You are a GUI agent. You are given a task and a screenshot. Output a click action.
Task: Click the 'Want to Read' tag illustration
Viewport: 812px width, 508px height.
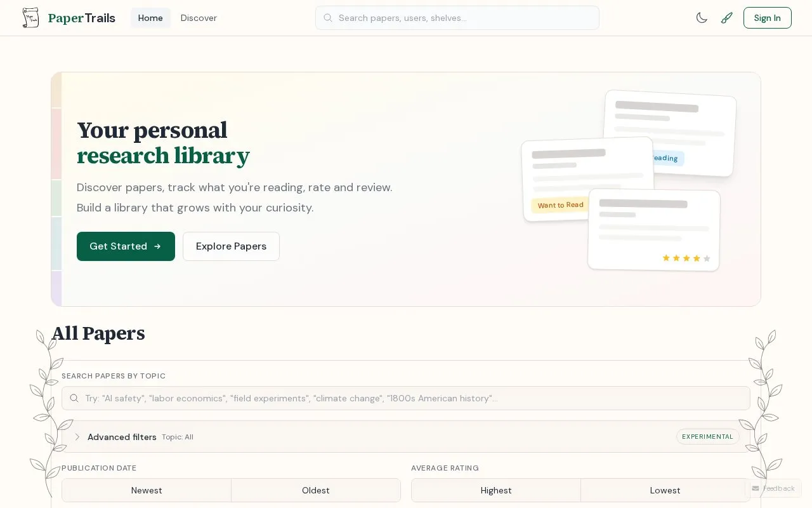(x=560, y=205)
